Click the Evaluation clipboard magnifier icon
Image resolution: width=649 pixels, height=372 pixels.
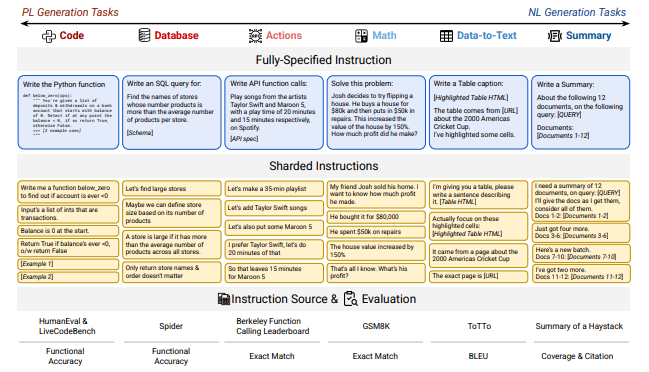coord(351,298)
